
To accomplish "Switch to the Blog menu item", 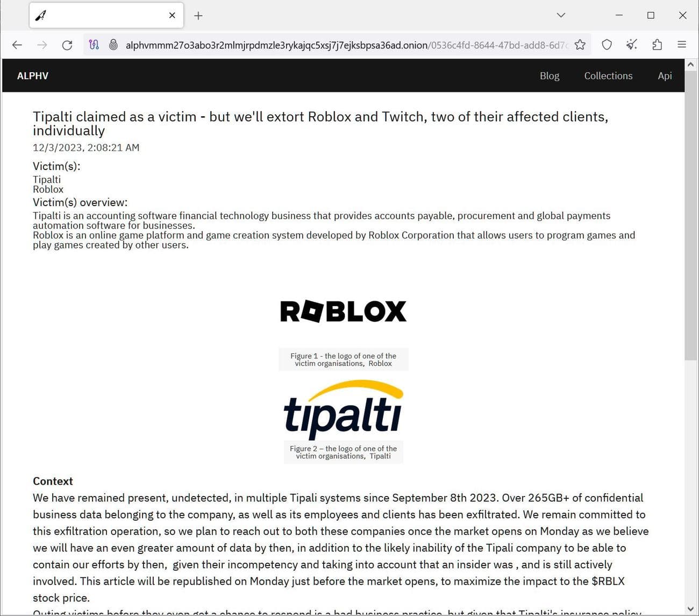I will [x=549, y=75].
